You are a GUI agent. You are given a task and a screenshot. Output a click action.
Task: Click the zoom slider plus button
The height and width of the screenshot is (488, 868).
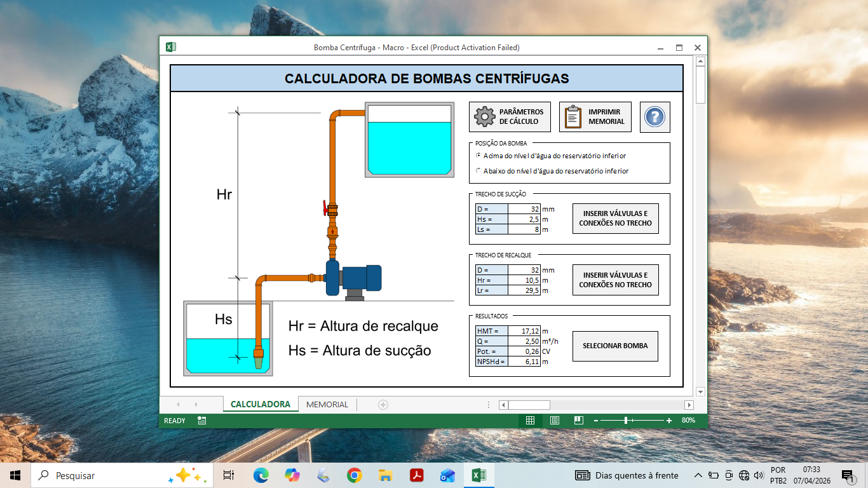[x=669, y=421]
